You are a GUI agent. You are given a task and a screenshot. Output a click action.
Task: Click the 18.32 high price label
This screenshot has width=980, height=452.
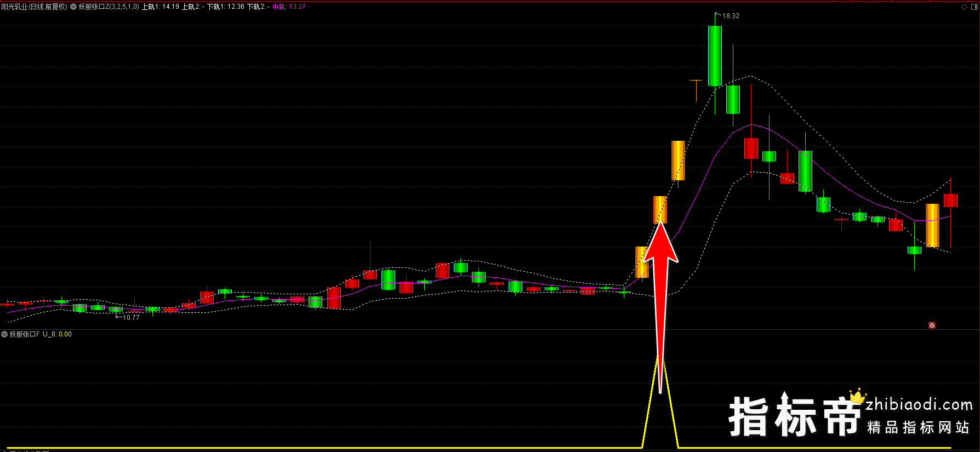[x=731, y=16]
